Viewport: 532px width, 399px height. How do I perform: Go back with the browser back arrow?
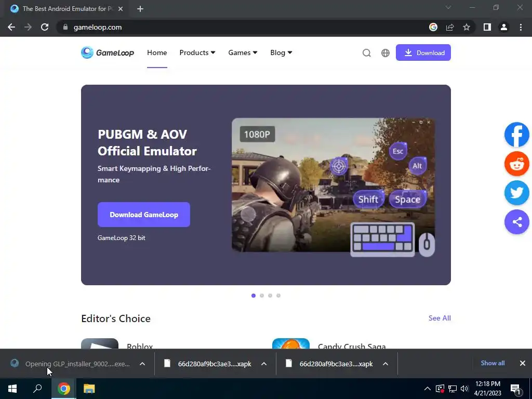11,27
